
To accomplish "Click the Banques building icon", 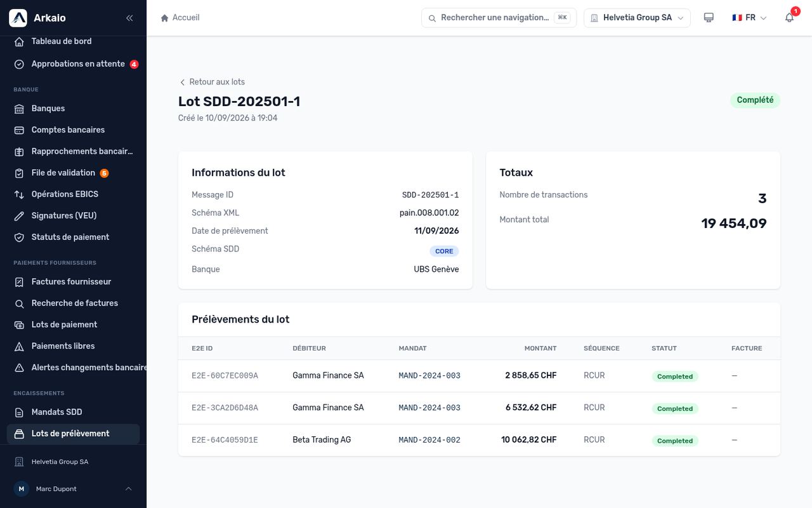I will 19,109.
